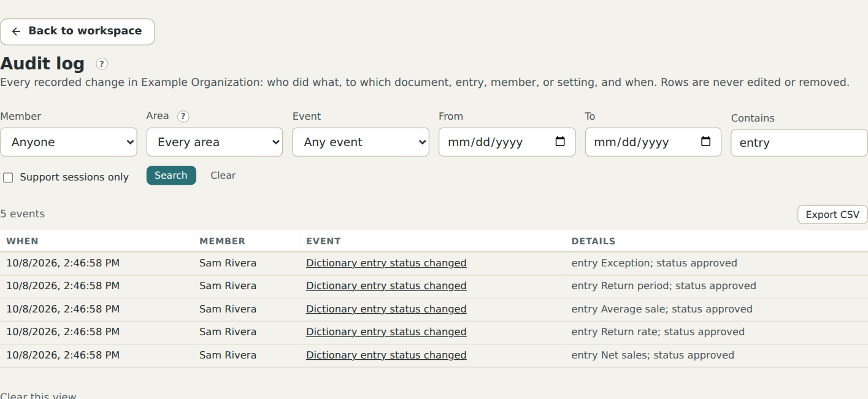Click the '5 events' count text
Screen dimensions: 868x399
22,214
